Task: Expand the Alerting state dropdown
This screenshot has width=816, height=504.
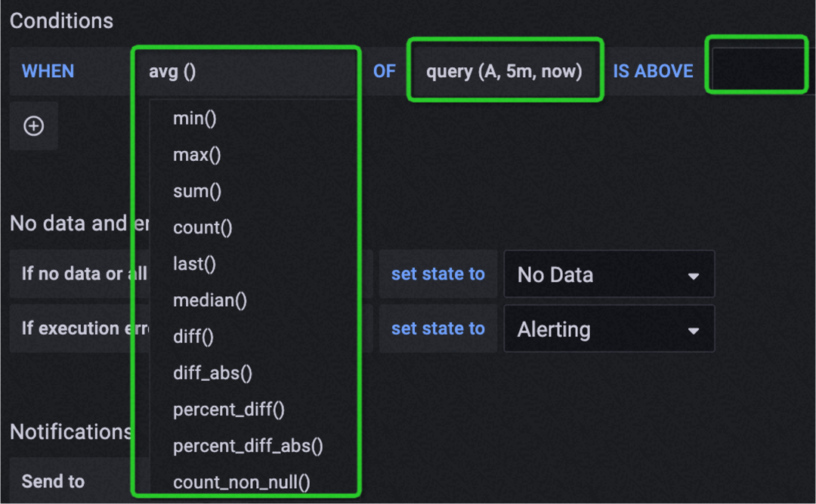Action: (608, 329)
